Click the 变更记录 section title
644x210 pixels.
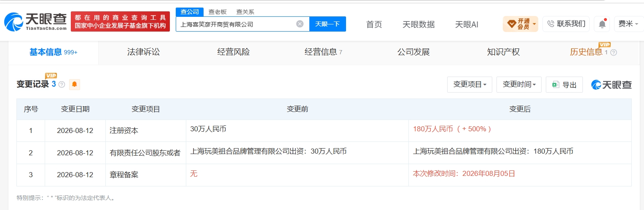click(x=33, y=84)
